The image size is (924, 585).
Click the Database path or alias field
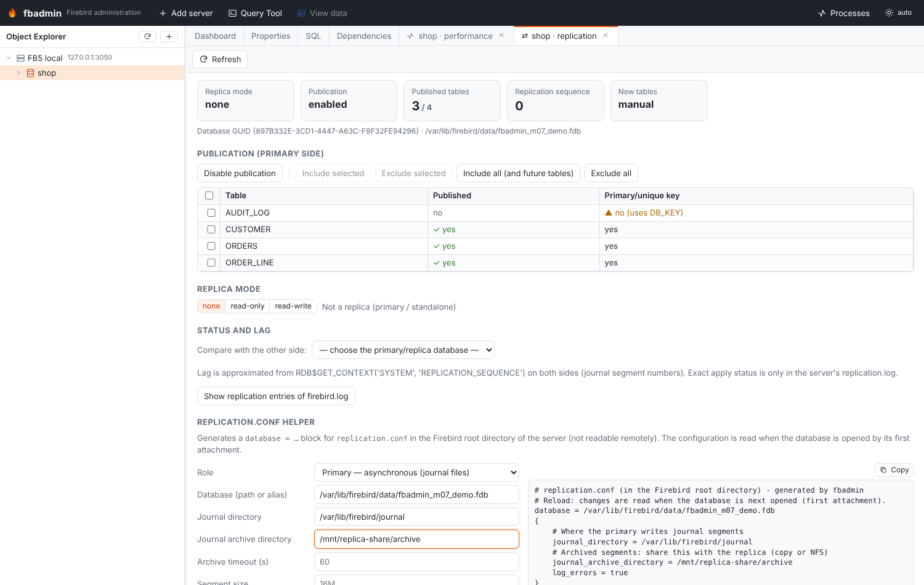tap(416, 494)
